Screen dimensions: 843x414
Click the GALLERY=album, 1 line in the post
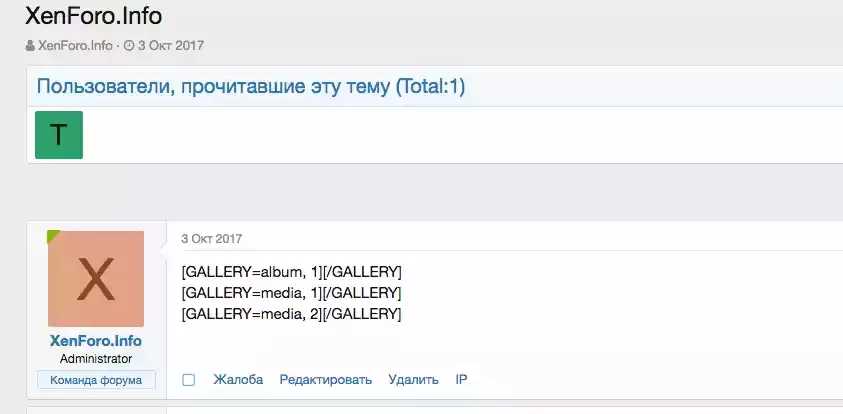coord(291,273)
